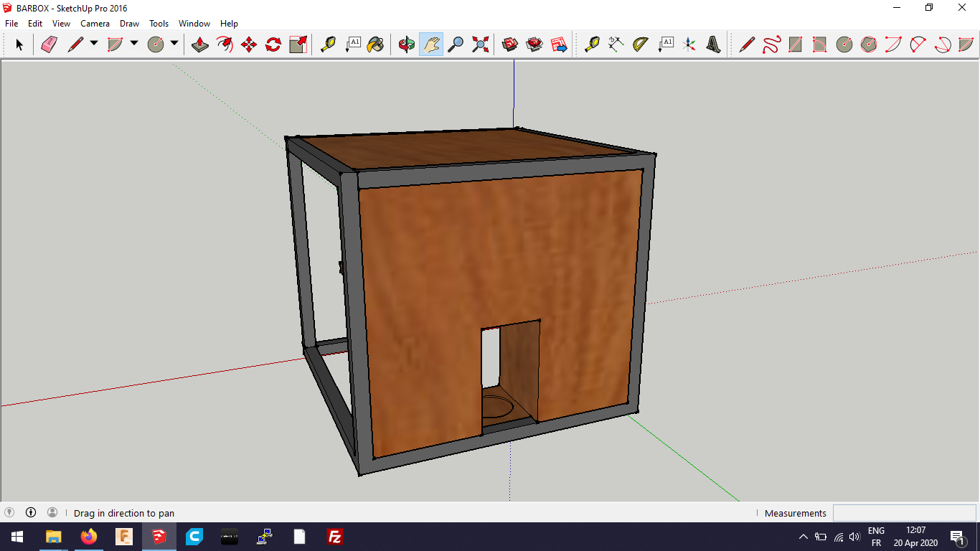
Task: Click the Zoom Extents tool
Action: point(480,44)
